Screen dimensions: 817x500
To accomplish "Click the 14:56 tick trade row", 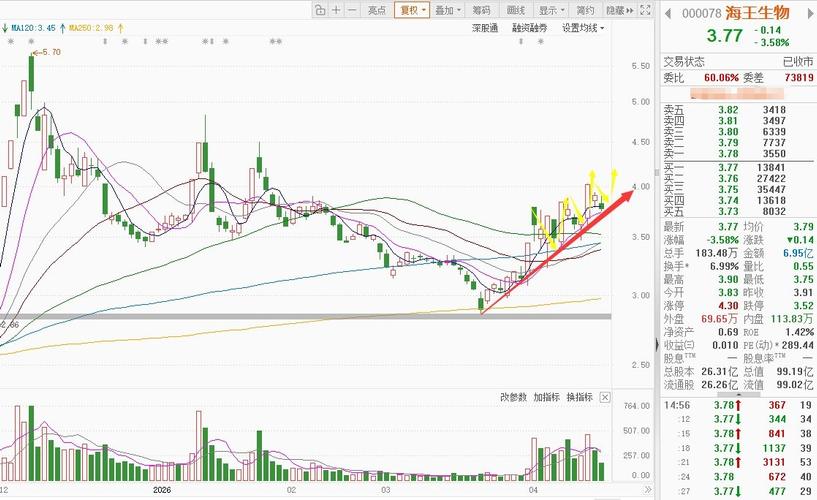I will click(737, 405).
